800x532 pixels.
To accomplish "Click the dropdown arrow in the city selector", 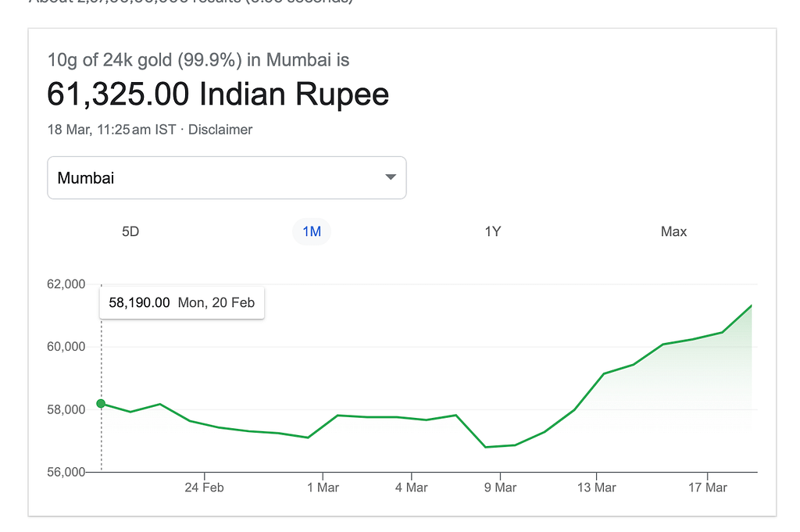I will [x=391, y=177].
